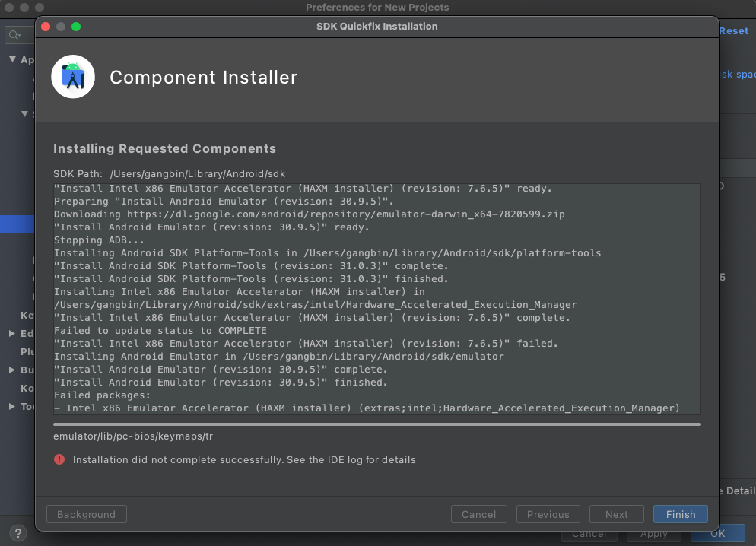756x546 pixels.
Task: Click the red error icon beside installation message
Action: point(59,459)
